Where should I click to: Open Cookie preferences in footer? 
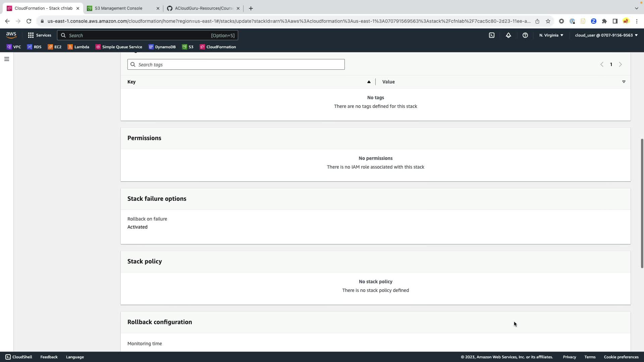[621, 357]
